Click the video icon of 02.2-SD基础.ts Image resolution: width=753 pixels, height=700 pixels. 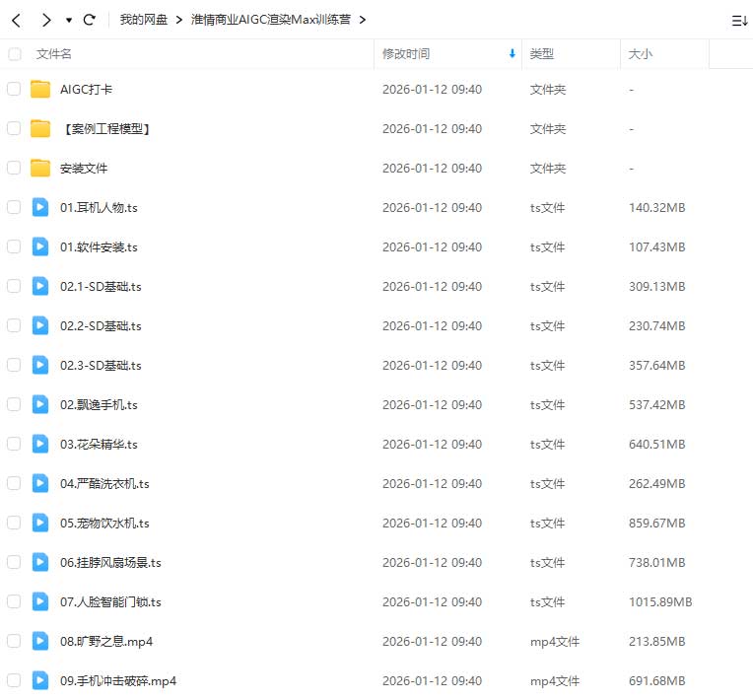pyautogui.click(x=40, y=325)
